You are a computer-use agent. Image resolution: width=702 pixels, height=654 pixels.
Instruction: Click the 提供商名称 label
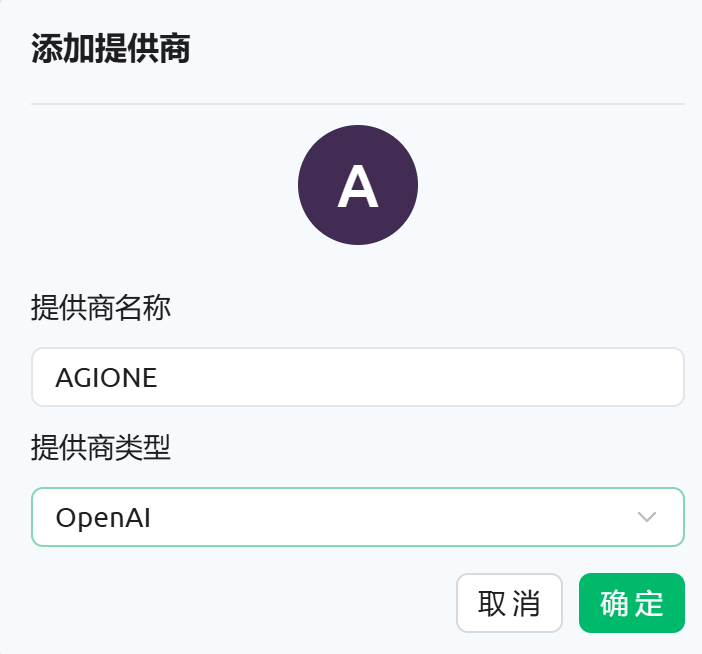point(101,308)
